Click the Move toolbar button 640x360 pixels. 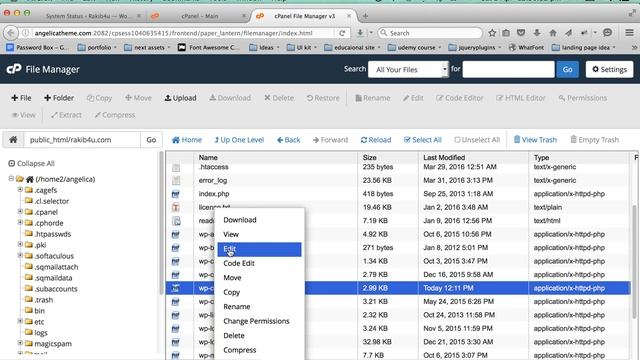tap(138, 98)
